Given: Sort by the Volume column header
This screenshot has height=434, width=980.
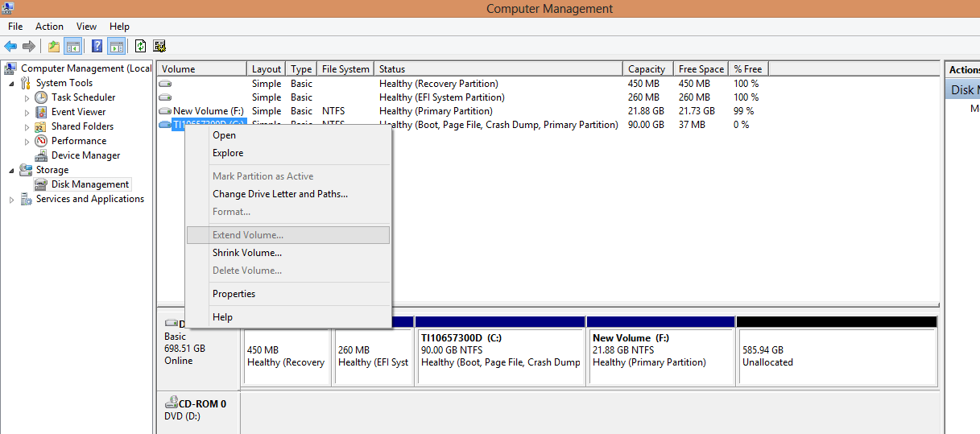Looking at the screenshot, I should point(201,69).
